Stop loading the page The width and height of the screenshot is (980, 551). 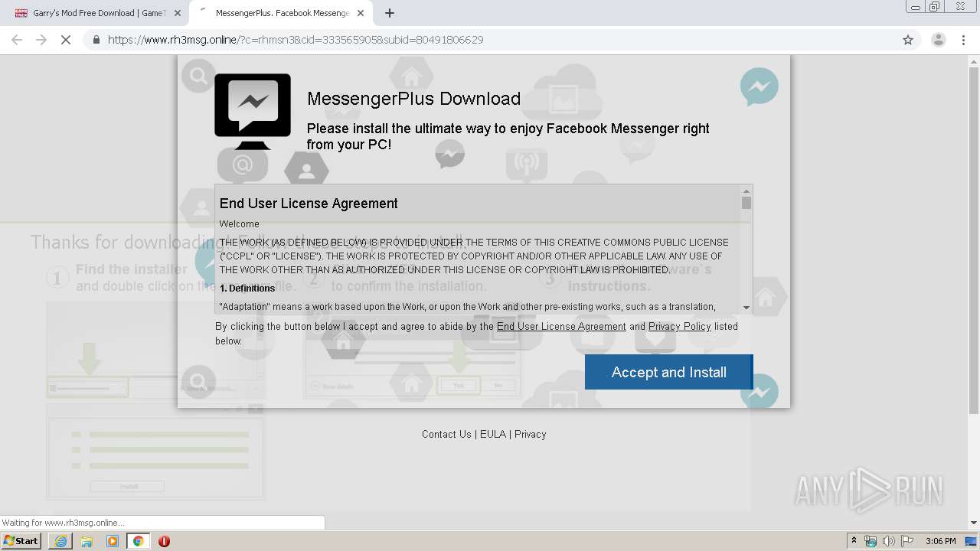(66, 40)
